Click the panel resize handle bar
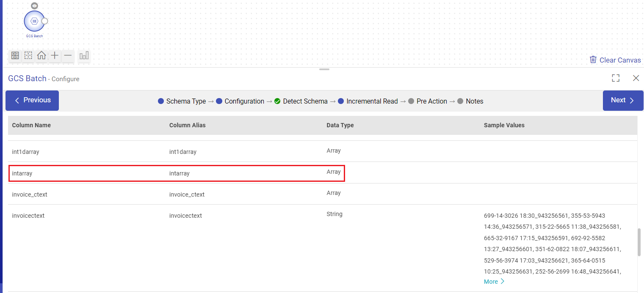The width and height of the screenshot is (644, 293). click(324, 69)
